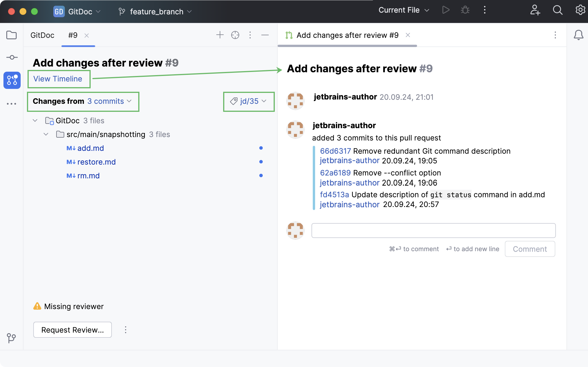The width and height of the screenshot is (588, 367).
Task: Select the Commit tool window icon
Action: [x=12, y=57]
